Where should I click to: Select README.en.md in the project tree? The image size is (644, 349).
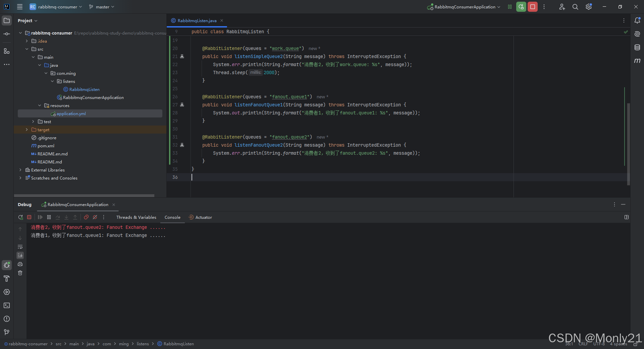coord(52,154)
